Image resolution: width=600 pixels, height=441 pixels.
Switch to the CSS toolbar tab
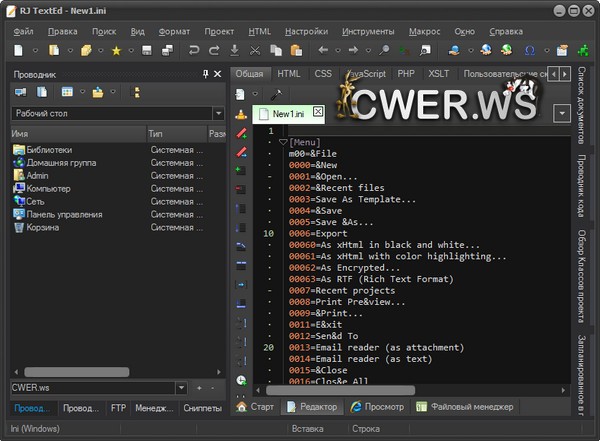(323, 74)
